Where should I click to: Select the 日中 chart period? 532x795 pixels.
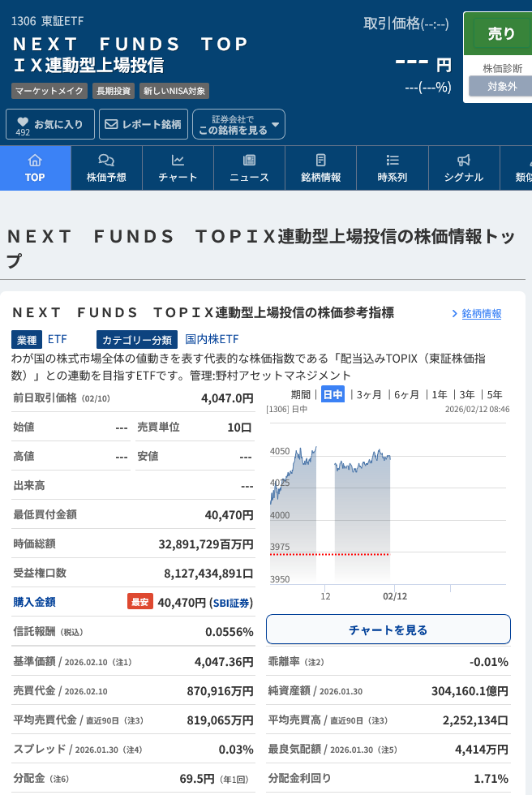tap(332, 395)
